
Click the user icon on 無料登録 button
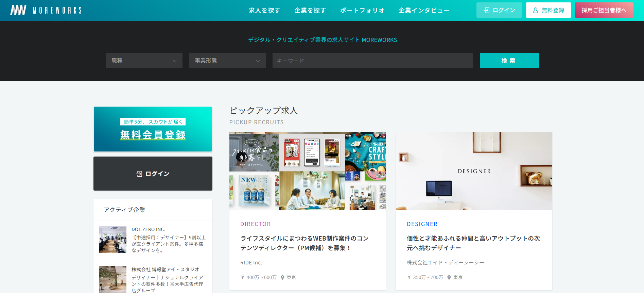coord(536,10)
